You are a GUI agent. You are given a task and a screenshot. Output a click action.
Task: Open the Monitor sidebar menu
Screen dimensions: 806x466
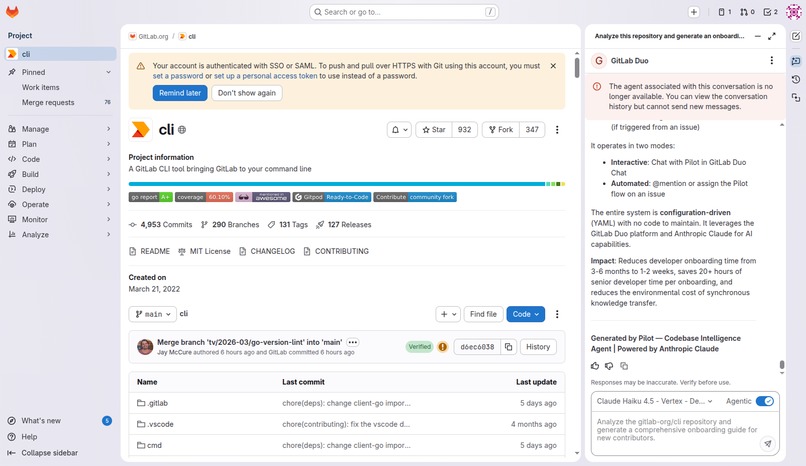pyautogui.click(x=61, y=219)
